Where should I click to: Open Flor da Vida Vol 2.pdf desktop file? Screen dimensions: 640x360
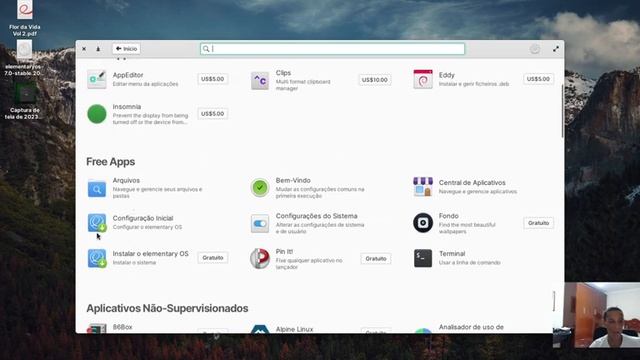(24, 18)
